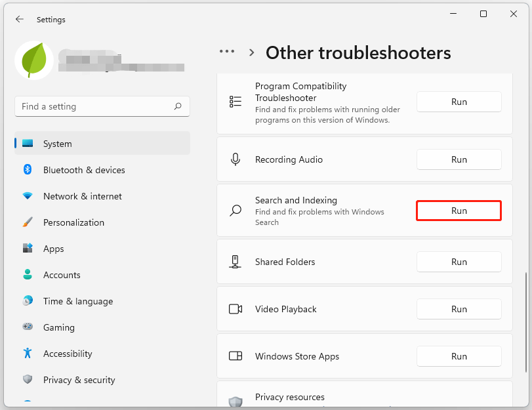Close the Settings window
This screenshot has width=532, height=410.
pyautogui.click(x=514, y=14)
